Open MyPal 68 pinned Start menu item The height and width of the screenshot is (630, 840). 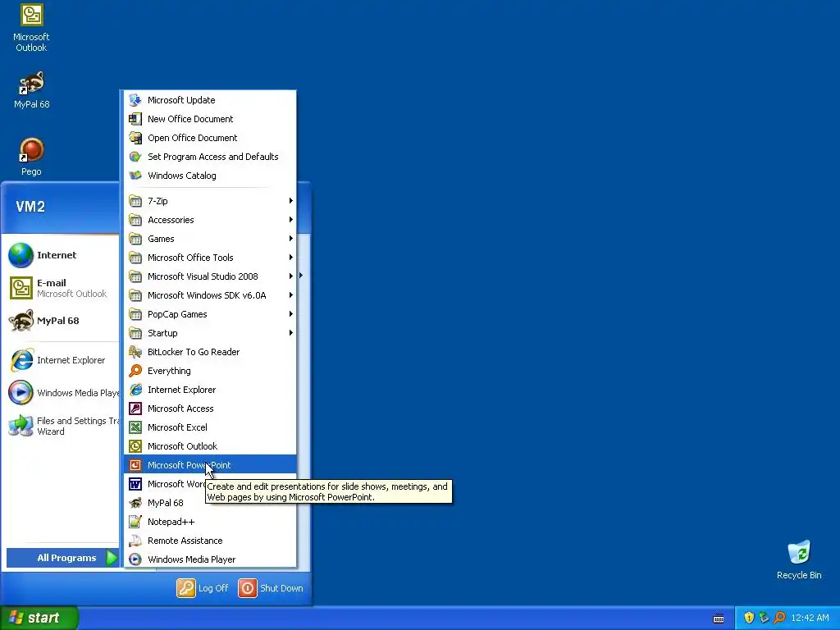62,321
